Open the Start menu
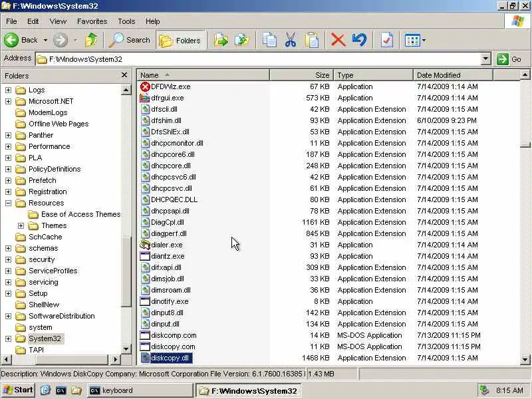The image size is (532, 399). (x=18, y=390)
